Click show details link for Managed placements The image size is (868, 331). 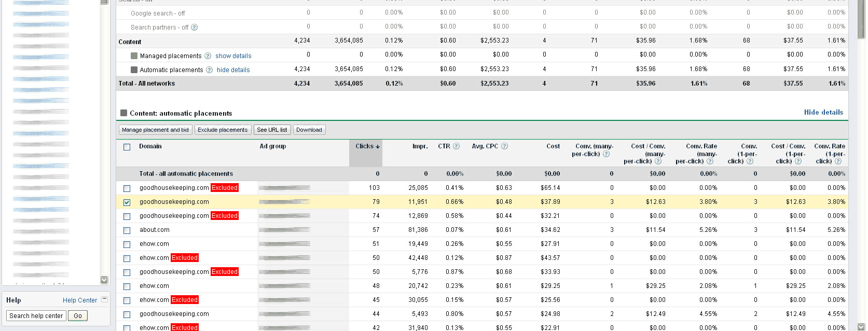click(x=233, y=56)
